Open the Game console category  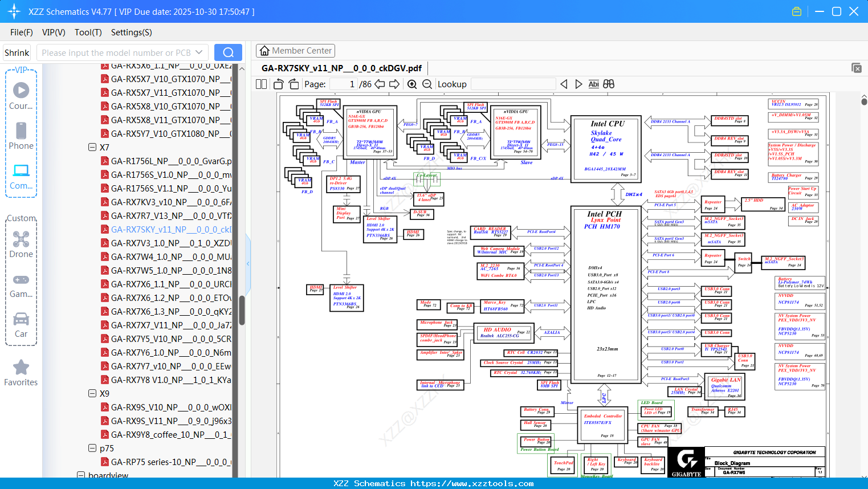coord(21,285)
